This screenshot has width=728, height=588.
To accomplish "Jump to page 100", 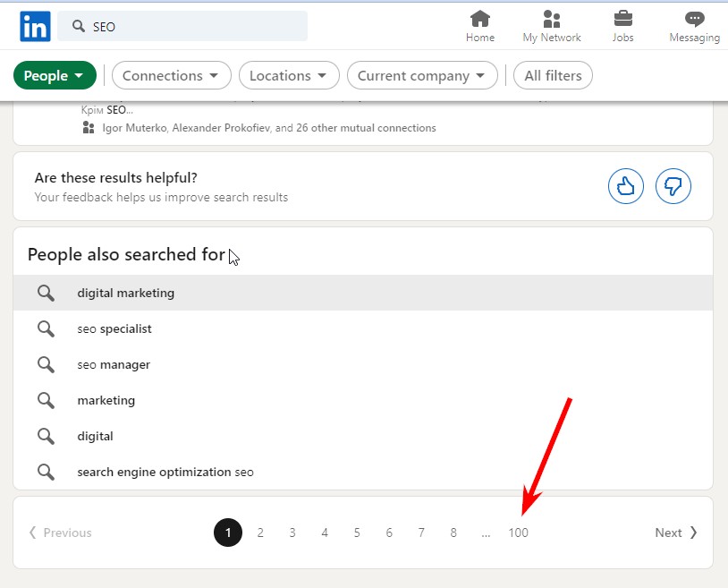I will click(x=519, y=532).
